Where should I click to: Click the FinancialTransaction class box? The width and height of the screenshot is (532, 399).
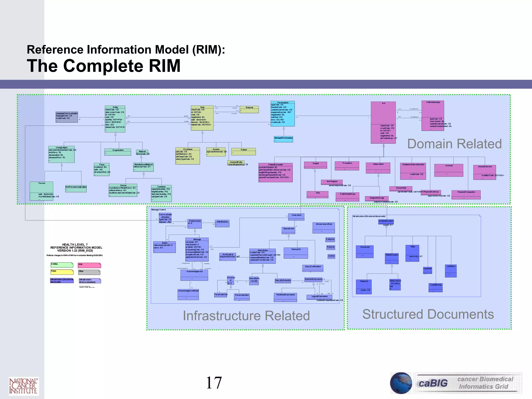tap(466, 195)
